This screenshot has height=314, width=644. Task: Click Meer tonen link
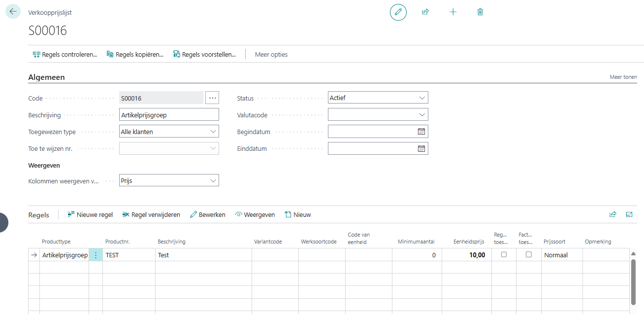pos(623,77)
